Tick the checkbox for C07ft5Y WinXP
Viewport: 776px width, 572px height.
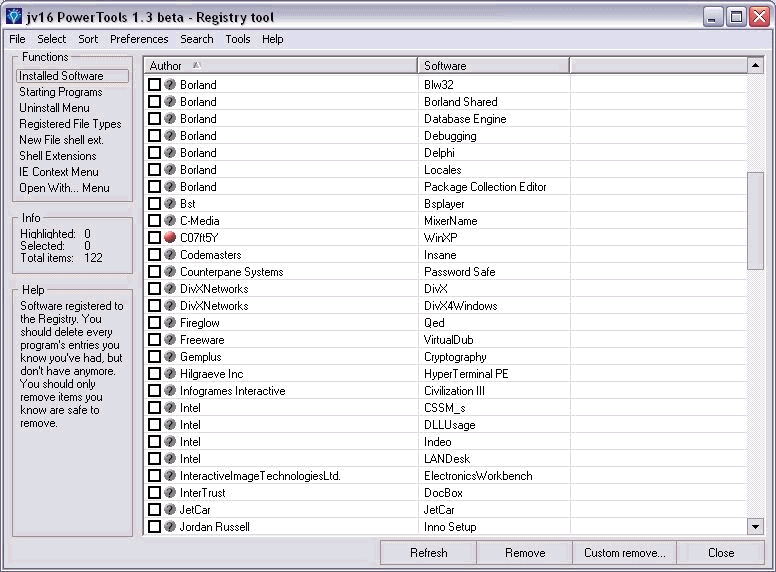click(x=154, y=238)
